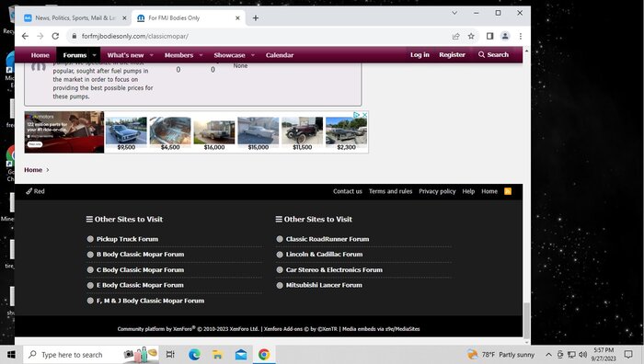Viewport: 644px width, 364px height.
Task: Expand What's new dropdown arrow
Action: (x=152, y=55)
